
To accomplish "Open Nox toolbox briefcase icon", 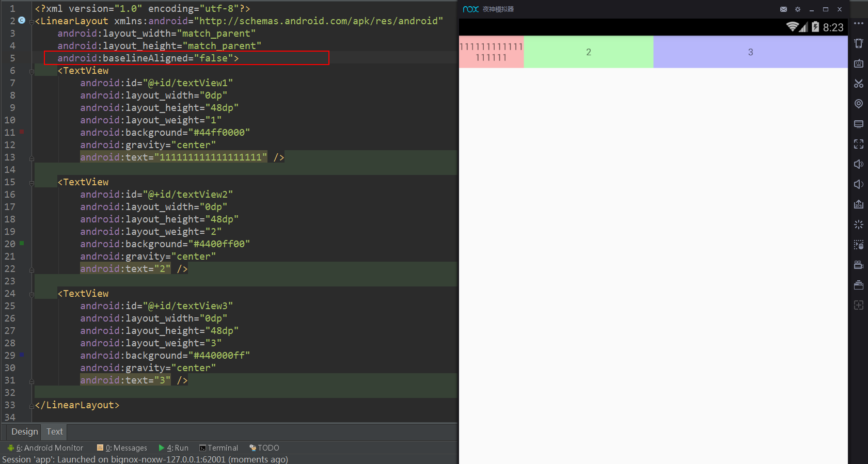I will [858, 285].
